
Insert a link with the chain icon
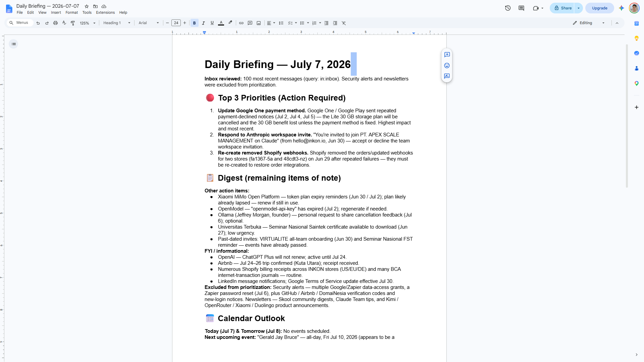(x=241, y=23)
